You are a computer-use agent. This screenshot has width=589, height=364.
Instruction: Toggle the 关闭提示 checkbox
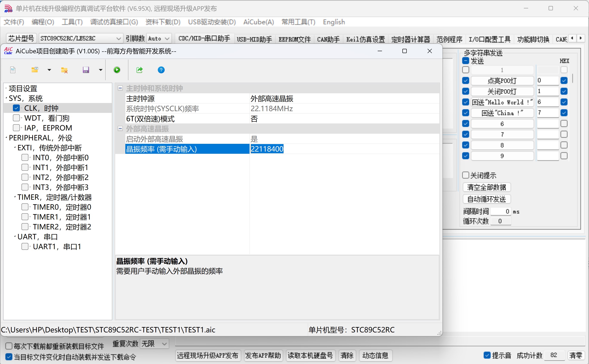(466, 175)
